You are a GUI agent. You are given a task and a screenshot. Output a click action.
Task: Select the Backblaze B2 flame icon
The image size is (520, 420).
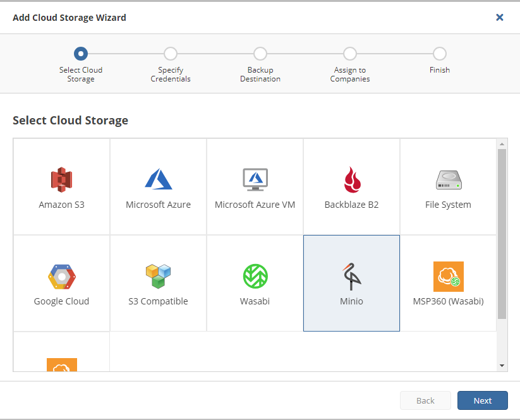(352, 179)
